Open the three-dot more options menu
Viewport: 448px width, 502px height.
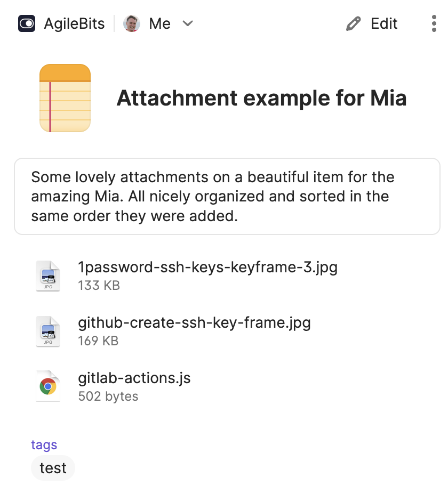pos(433,23)
